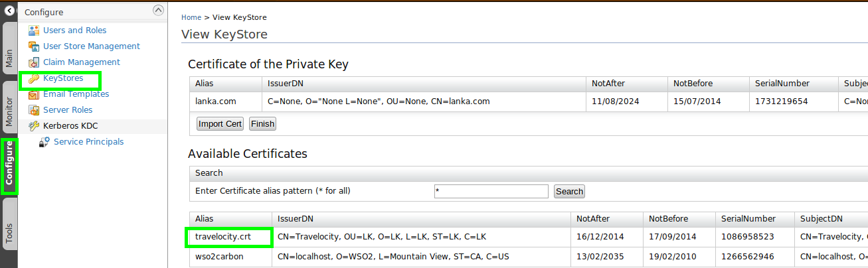Focus the certificate alias pattern field
Image resolution: width=868 pixels, height=268 pixels.
[491, 191]
